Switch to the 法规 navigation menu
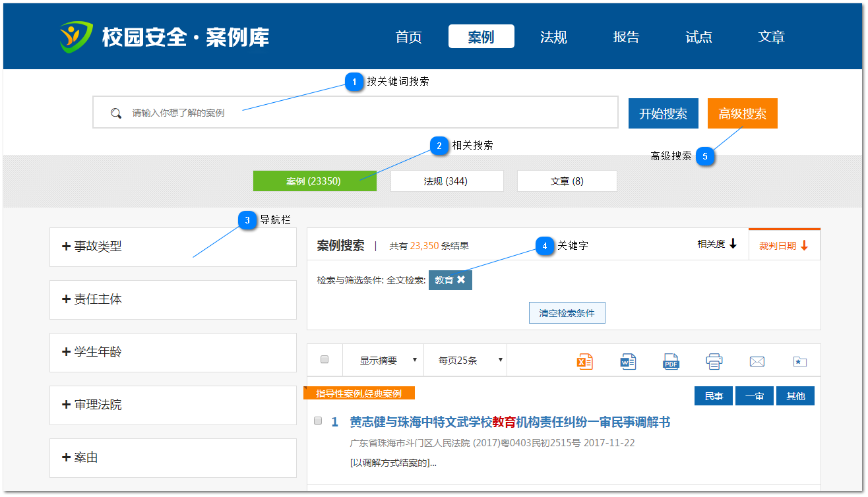The image size is (868, 497). click(x=553, y=36)
